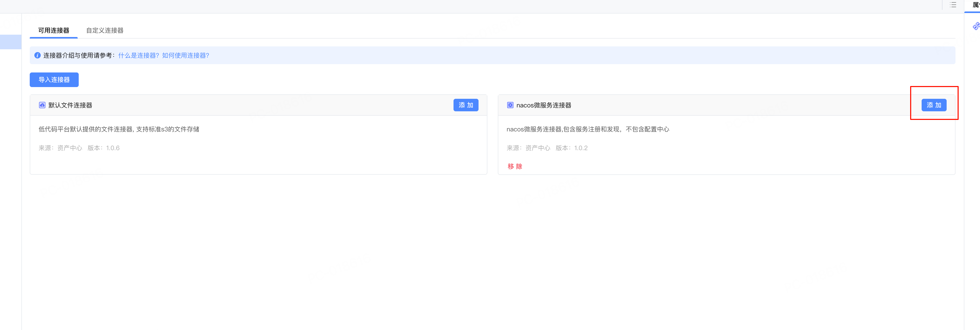
Task: Click the 默认文件连接器 cloud icon
Action: [x=42, y=105]
